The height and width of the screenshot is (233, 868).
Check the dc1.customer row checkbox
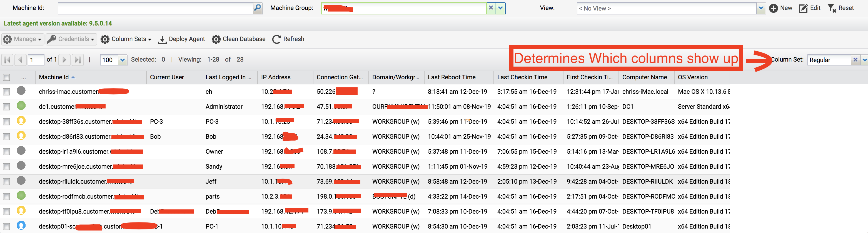(6, 107)
